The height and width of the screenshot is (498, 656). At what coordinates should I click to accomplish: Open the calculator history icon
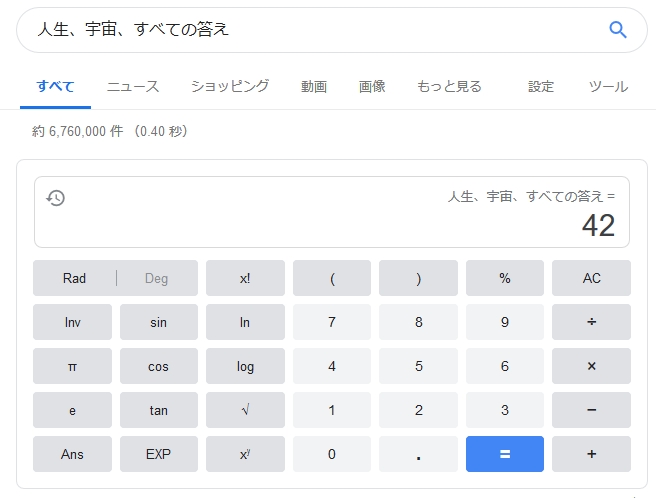[56, 198]
